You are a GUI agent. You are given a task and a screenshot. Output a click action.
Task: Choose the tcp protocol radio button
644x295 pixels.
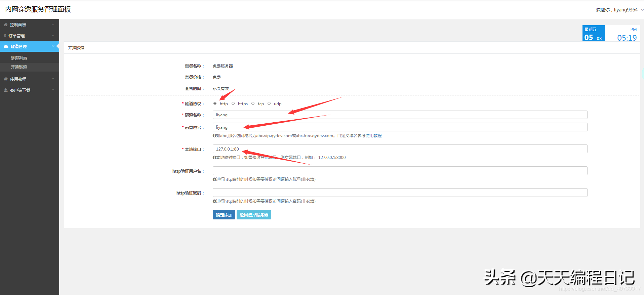click(253, 103)
